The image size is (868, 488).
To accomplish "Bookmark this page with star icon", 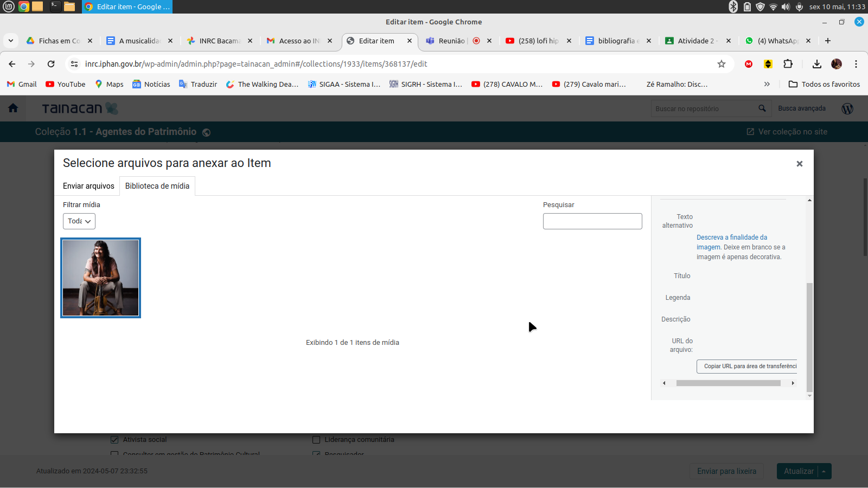I will click(x=722, y=64).
